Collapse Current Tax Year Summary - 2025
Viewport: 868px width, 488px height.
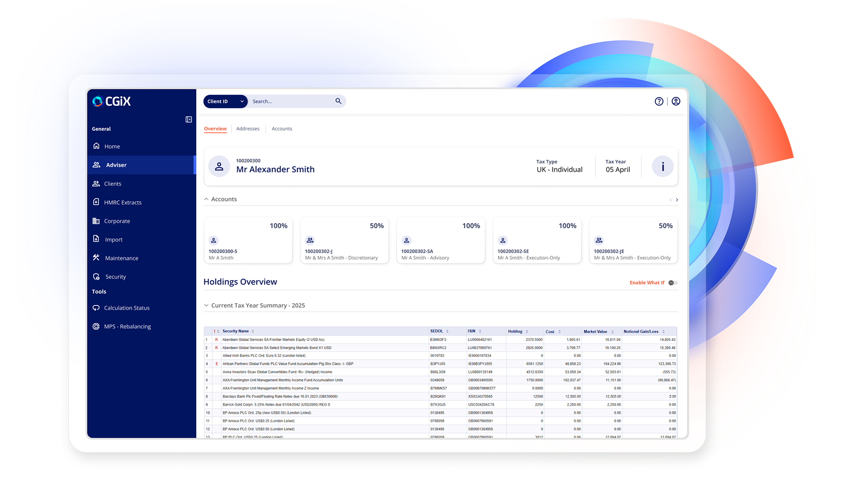206,305
